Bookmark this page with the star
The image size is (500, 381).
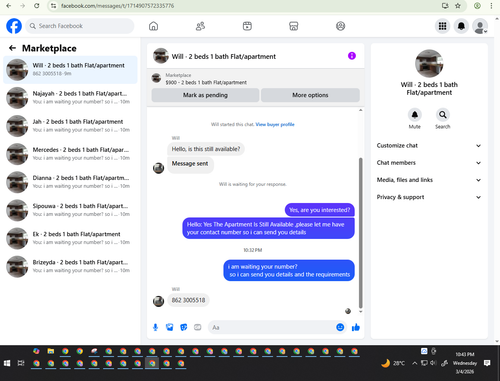pos(458,6)
